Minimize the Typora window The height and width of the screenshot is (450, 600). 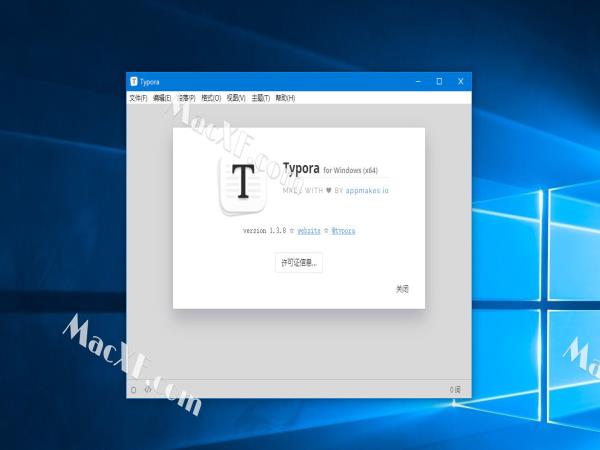point(418,82)
